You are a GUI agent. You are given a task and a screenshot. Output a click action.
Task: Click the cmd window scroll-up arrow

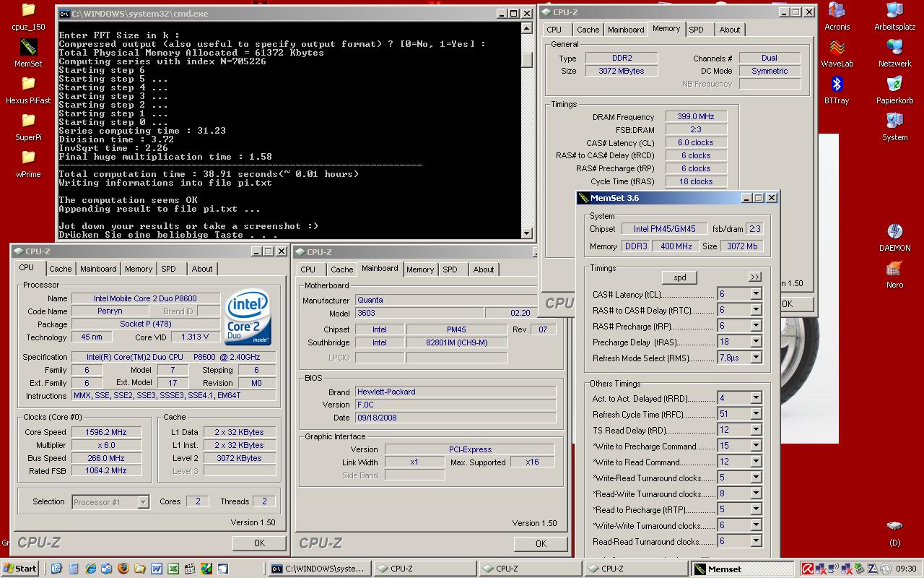[x=527, y=29]
